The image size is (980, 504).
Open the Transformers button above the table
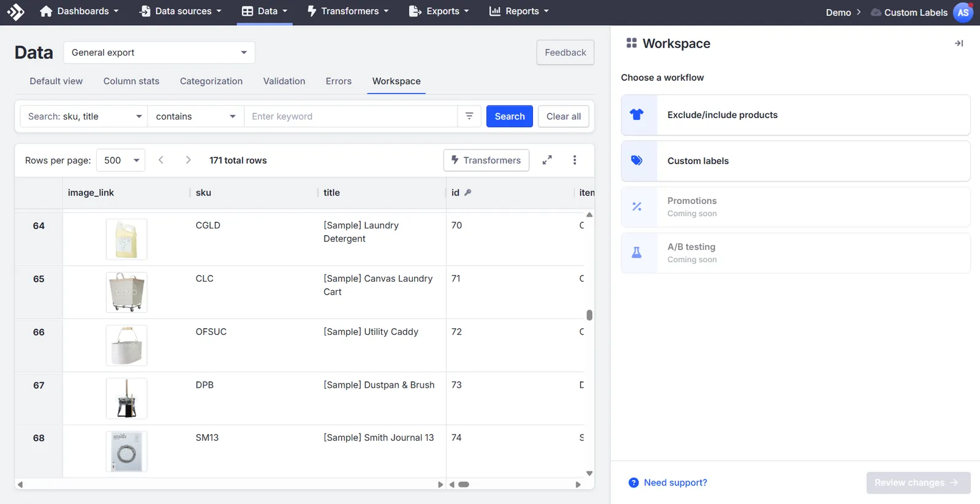click(486, 160)
